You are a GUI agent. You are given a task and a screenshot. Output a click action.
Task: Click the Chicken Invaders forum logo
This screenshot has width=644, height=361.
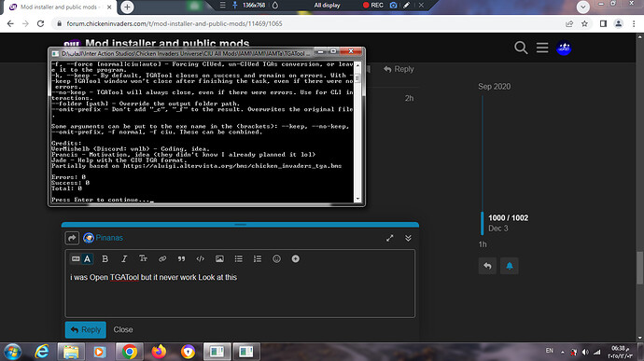(x=72, y=43)
